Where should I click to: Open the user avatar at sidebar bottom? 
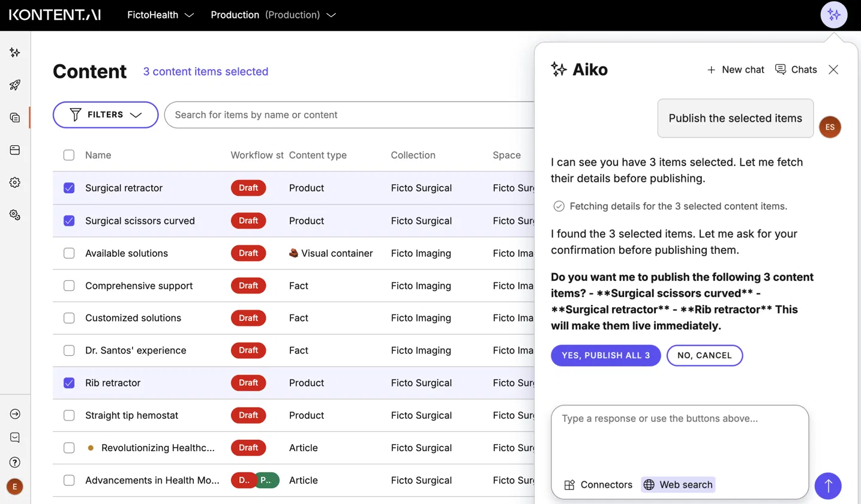[15, 486]
